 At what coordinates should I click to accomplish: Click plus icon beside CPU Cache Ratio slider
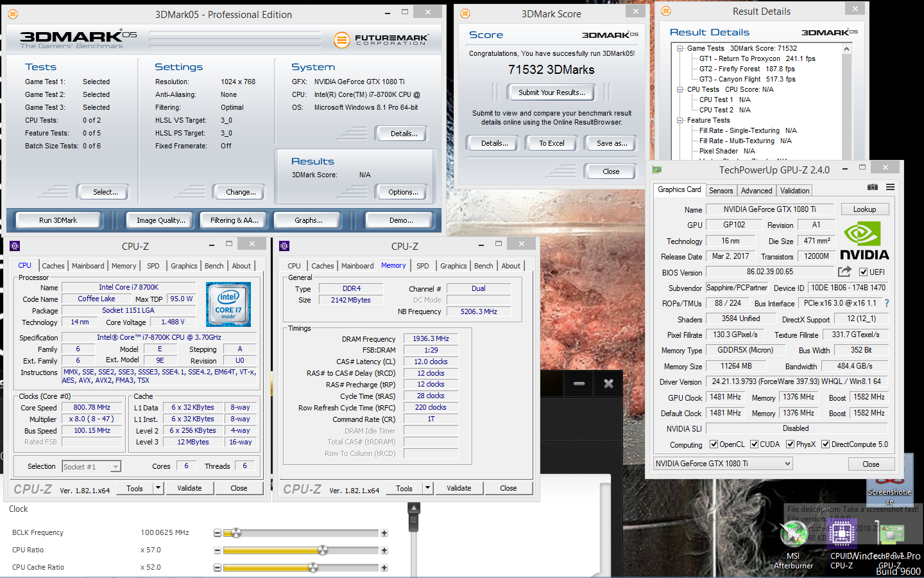(384, 568)
